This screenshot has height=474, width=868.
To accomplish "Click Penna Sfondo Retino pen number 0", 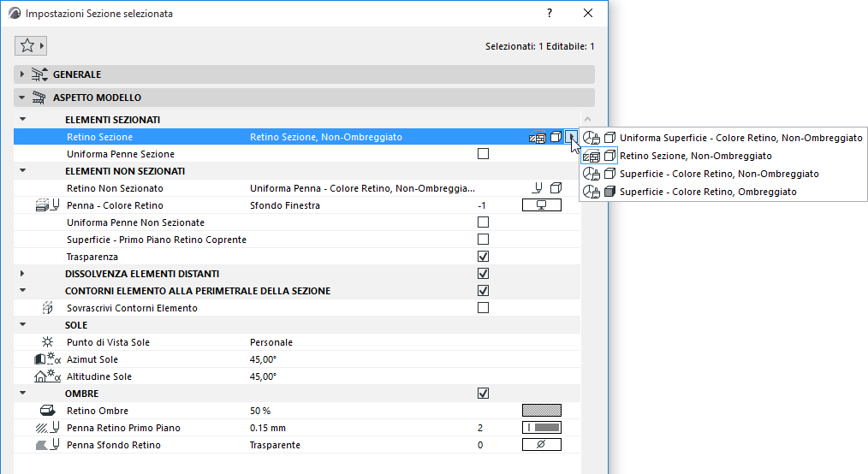I will point(480,445).
